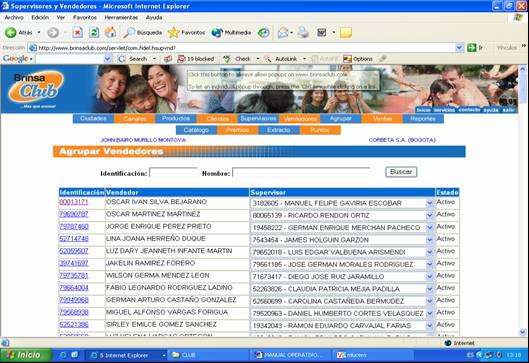Screen dimensions: 529x363
Task: Click the green Refresh page icon
Action: coord(94,32)
